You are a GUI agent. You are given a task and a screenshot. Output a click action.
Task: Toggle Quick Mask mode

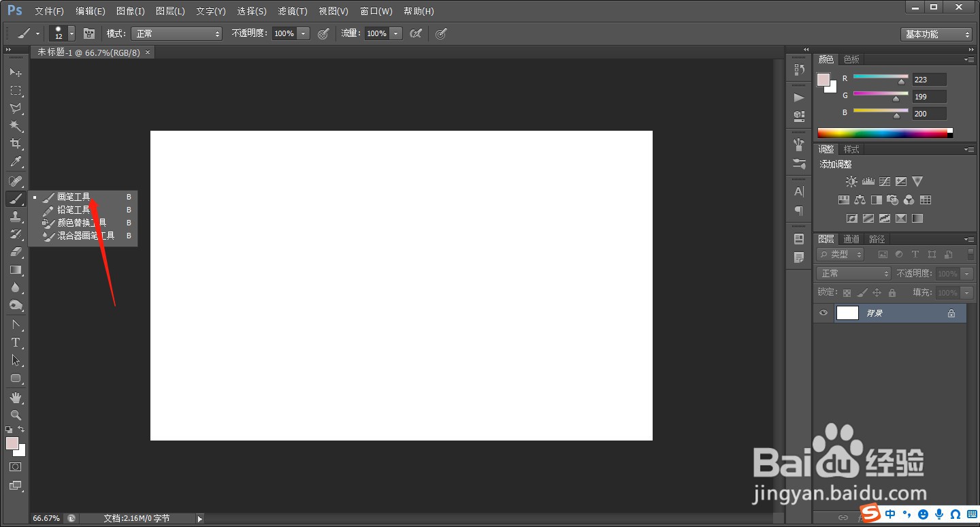click(x=16, y=467)
